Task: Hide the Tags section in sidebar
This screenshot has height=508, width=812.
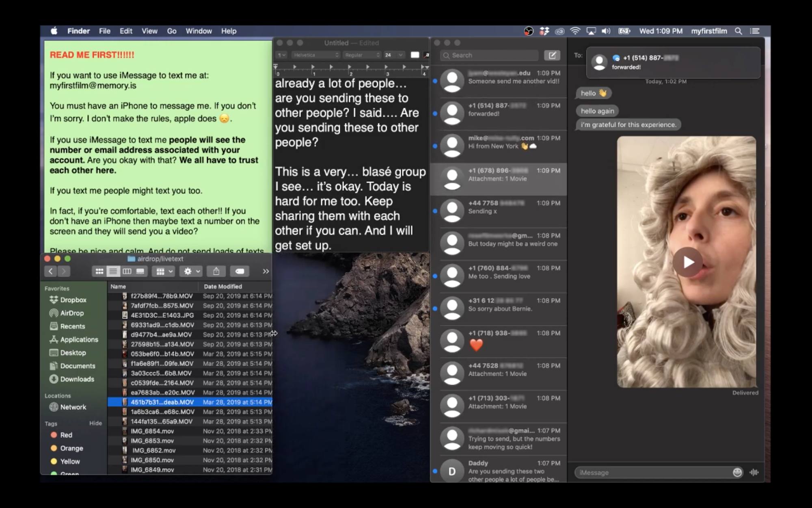Action: 95,423
